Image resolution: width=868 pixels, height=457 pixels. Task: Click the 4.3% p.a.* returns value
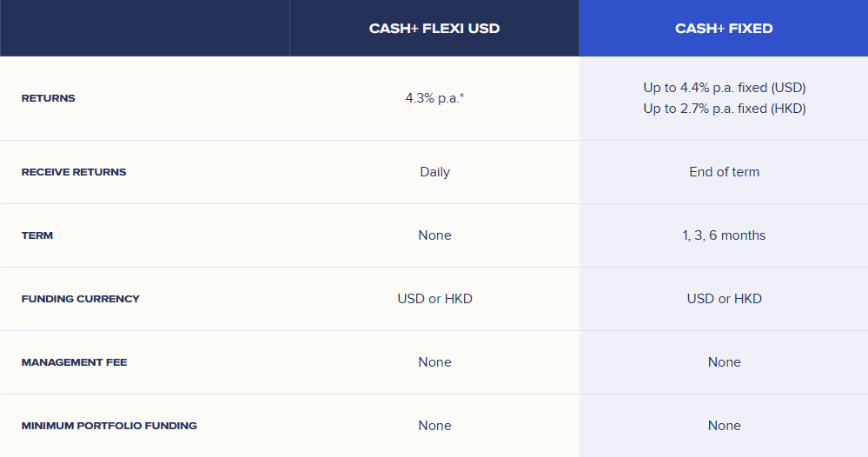434,98
